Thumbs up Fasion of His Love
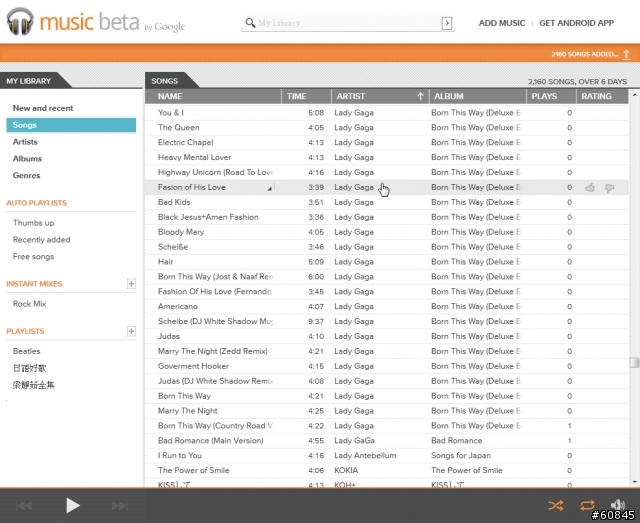Viewport: 640px width, 523px height. (x=590, y=187)
